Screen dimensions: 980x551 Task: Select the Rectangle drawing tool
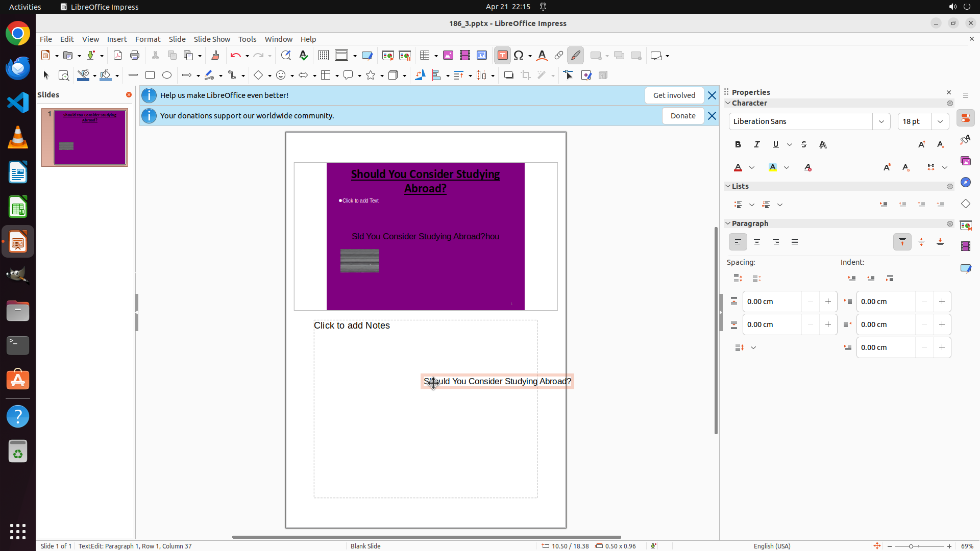click(x=150, y=76)
